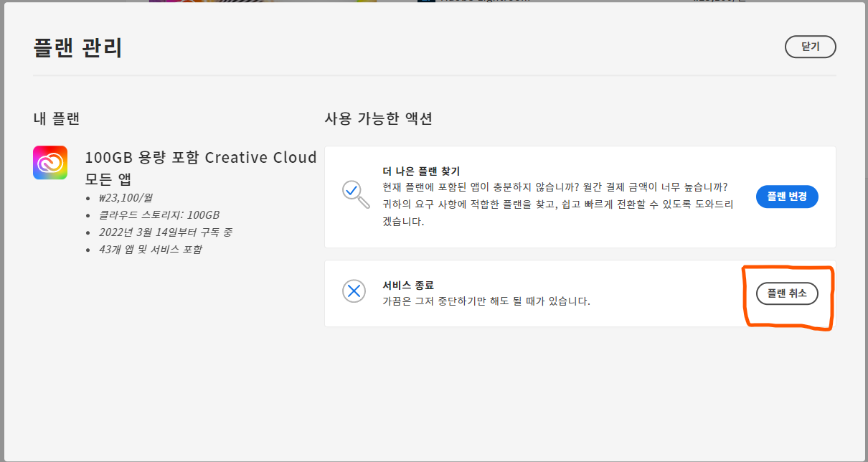This screenshot has height=462, width=868.
Task: Select the 43개 앱 및 서비스 포함 line
Action: point(151,249)
